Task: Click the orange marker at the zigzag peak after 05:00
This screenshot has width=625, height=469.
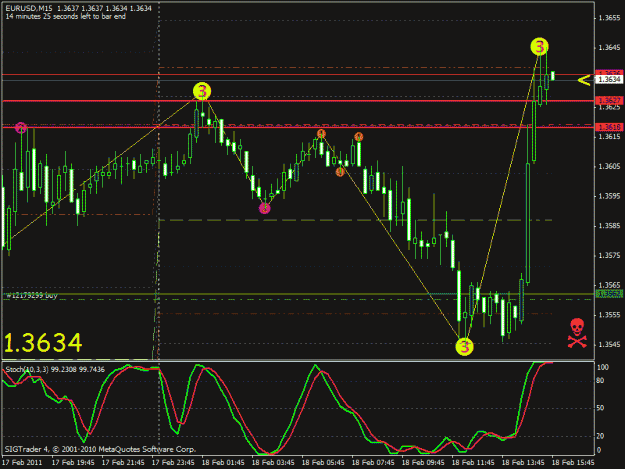Action: pos(321,133)
